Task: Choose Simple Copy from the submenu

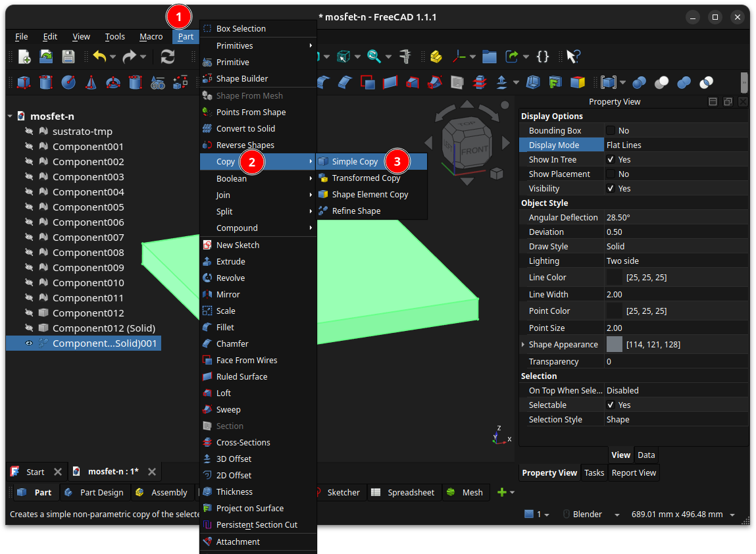Action: 371,161
